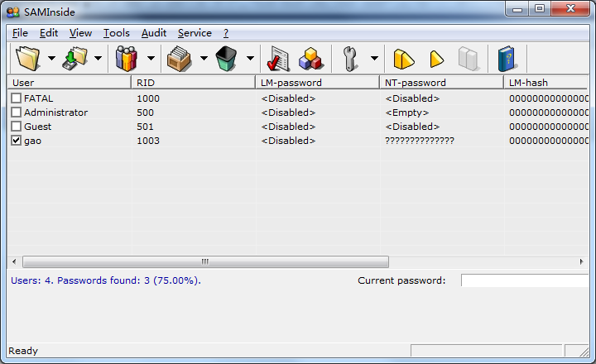Uncheck the gao user checkbox
Screen dimensions: 596x364
pyautogui.click(x=16, y=141)
